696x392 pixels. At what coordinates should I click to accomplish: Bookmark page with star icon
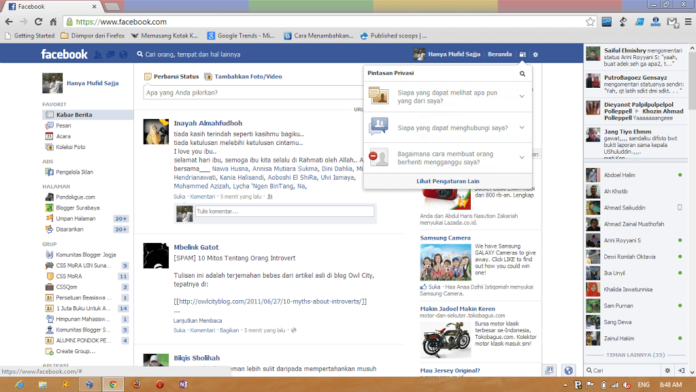pyautogui.click(x=590, y=22)
